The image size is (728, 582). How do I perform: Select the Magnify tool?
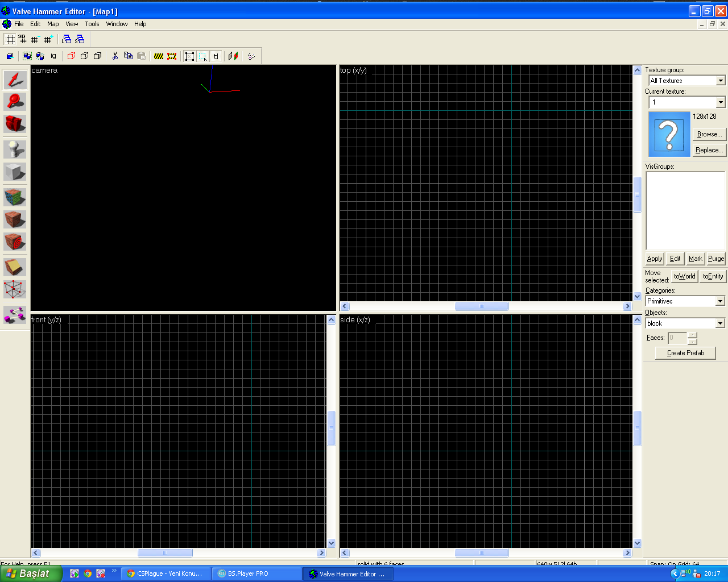[15, 102]
